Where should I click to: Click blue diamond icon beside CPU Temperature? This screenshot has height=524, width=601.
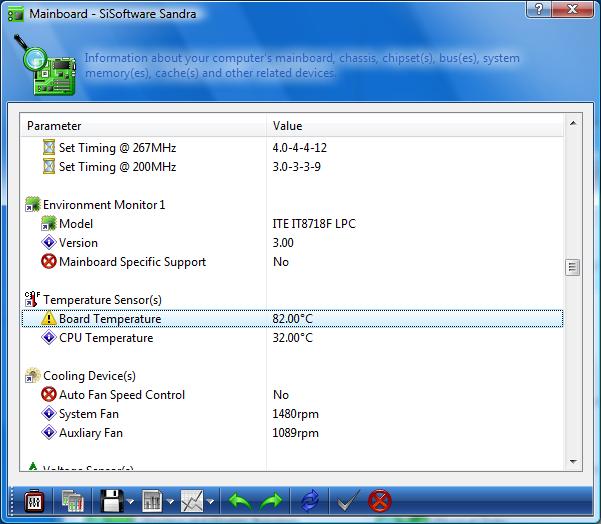click(49, 337)
